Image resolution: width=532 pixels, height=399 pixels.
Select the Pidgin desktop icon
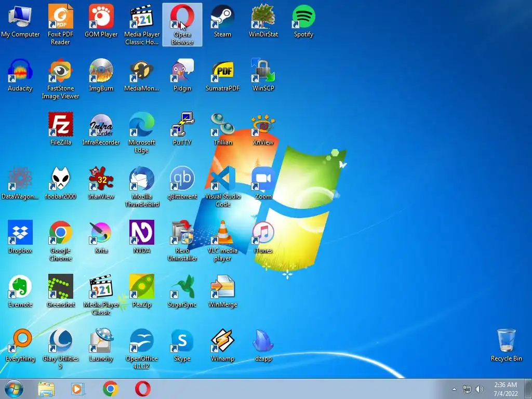(182, 75)
